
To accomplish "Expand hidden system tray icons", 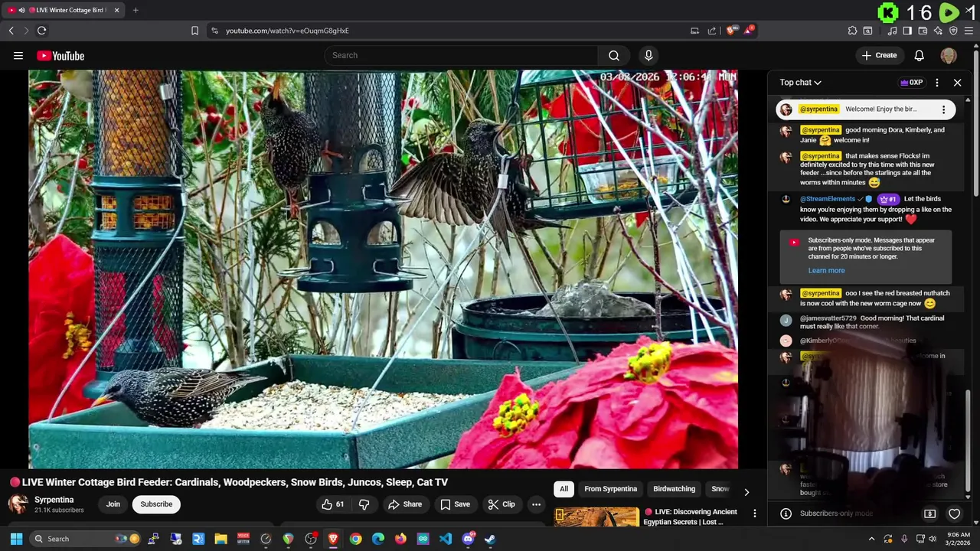I will [871, 539].
